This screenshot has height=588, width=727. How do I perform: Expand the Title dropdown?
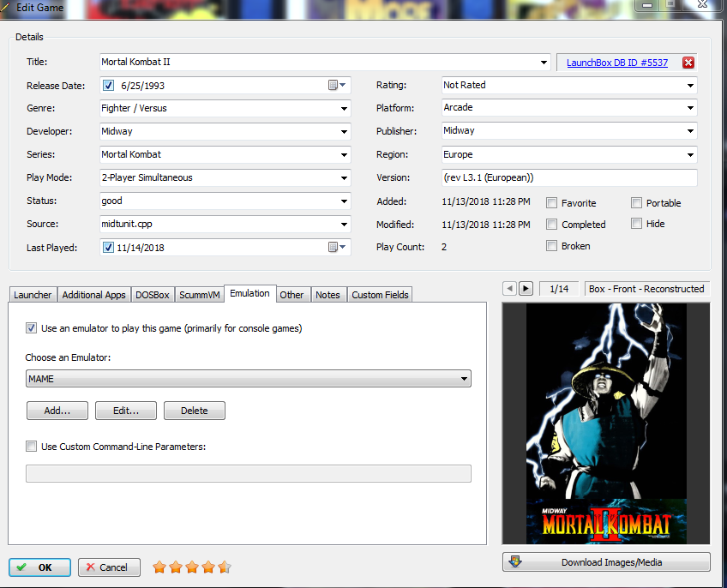pos(544,62)
